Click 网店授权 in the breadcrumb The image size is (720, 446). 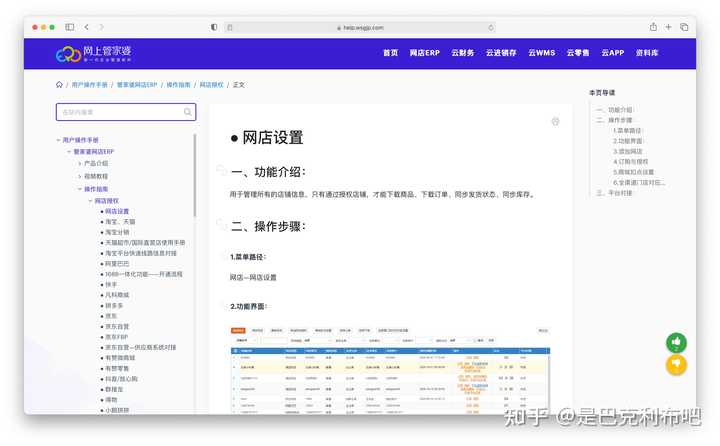211,85
